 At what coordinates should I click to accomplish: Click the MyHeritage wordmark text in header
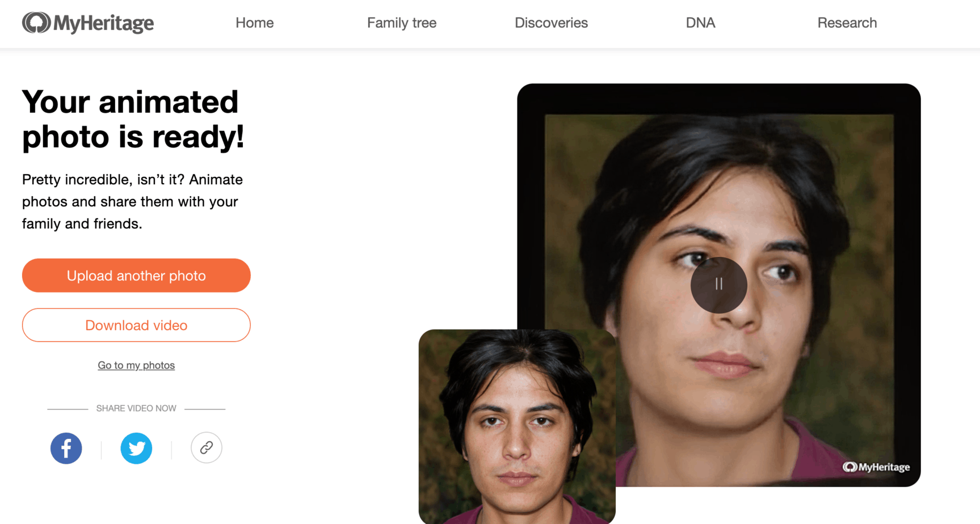tap(104, 23)
